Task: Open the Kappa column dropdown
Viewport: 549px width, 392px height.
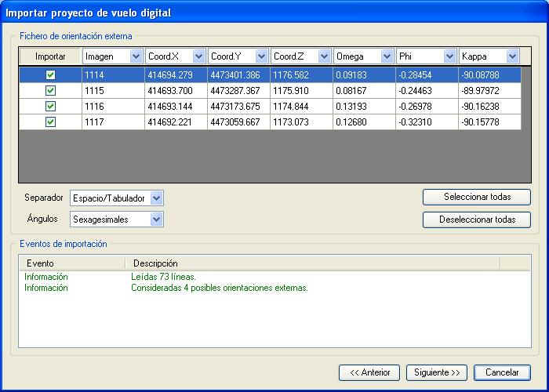Action: click(512, 56)
